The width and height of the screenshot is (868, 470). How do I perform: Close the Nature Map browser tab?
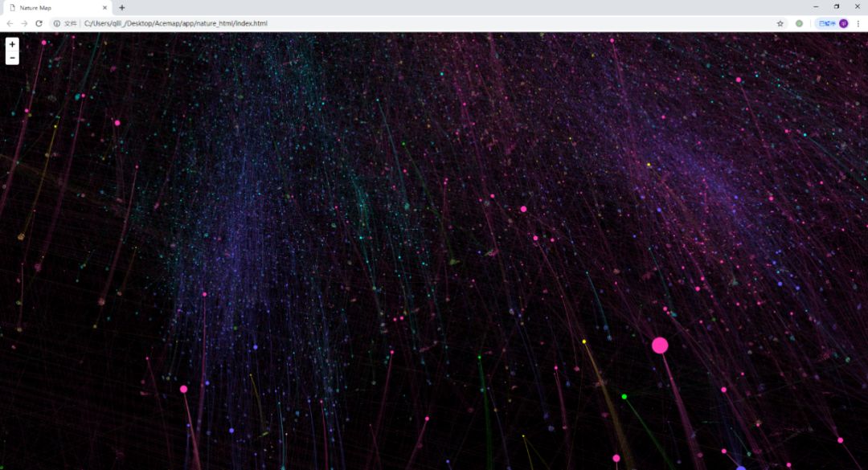point(104,8)
